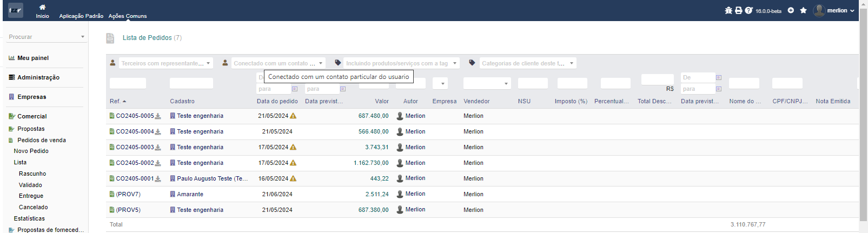The image size is (868, 233).
Task: Open 'Incluindo produtos/serviços com a tag' dropdown
Action: 454,63
